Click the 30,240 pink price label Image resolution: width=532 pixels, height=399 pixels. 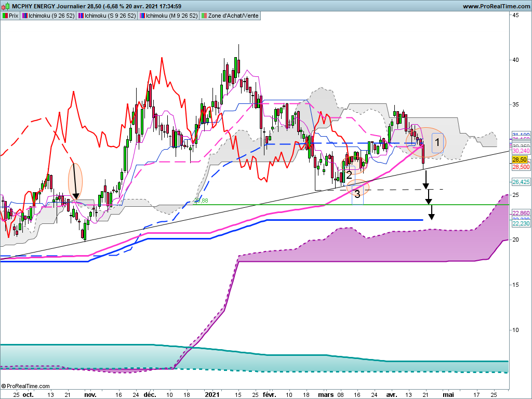click(521, 151)
